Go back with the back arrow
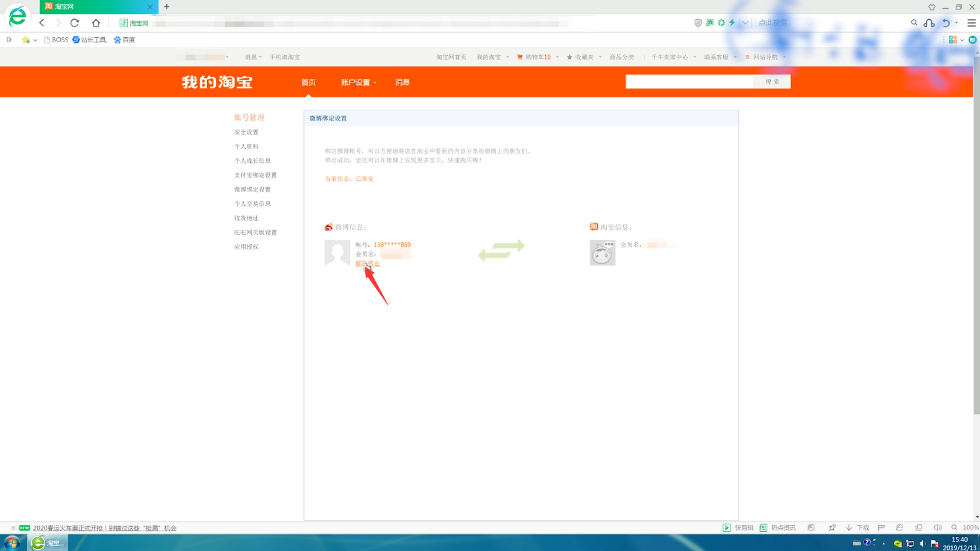Screen dimensions: 980x551 [x=42, y=23]
